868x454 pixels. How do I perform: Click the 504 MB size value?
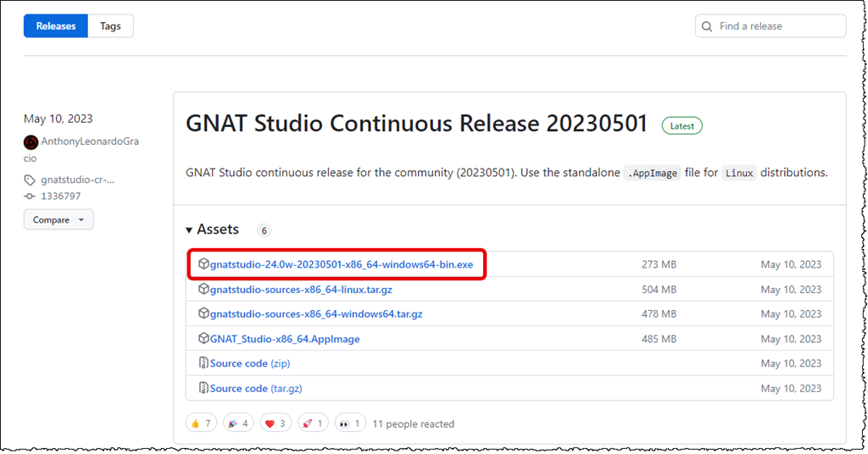pos(659,289)
